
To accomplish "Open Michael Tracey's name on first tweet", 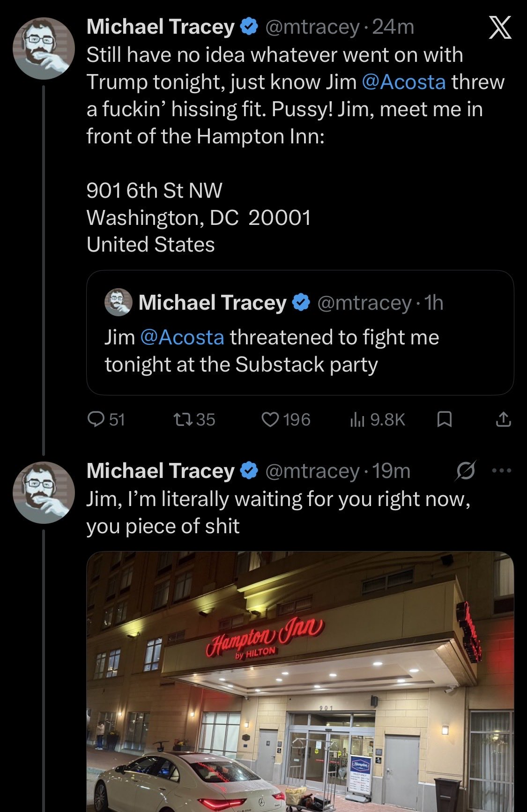I will 161,27.
